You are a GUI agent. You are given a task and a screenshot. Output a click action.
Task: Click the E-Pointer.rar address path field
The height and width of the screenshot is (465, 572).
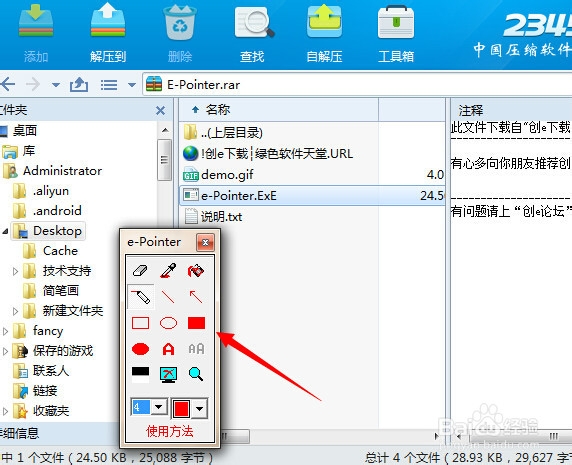358,85
